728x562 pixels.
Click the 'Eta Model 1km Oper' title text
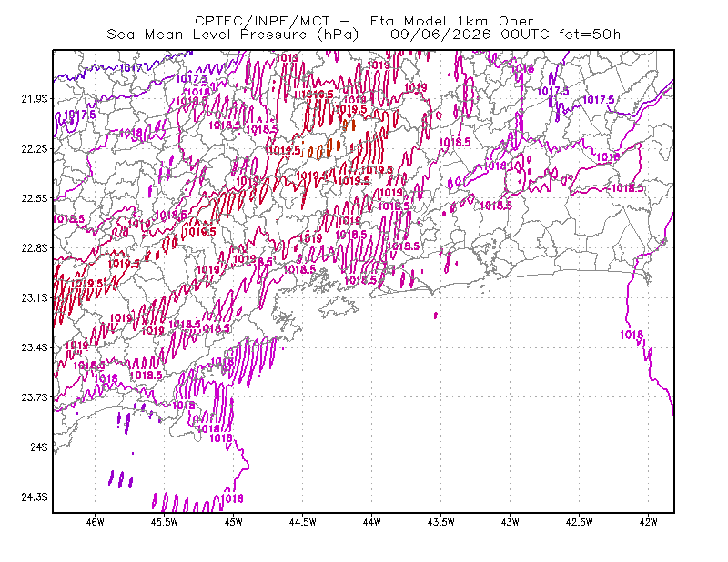(x=451, y=21)
